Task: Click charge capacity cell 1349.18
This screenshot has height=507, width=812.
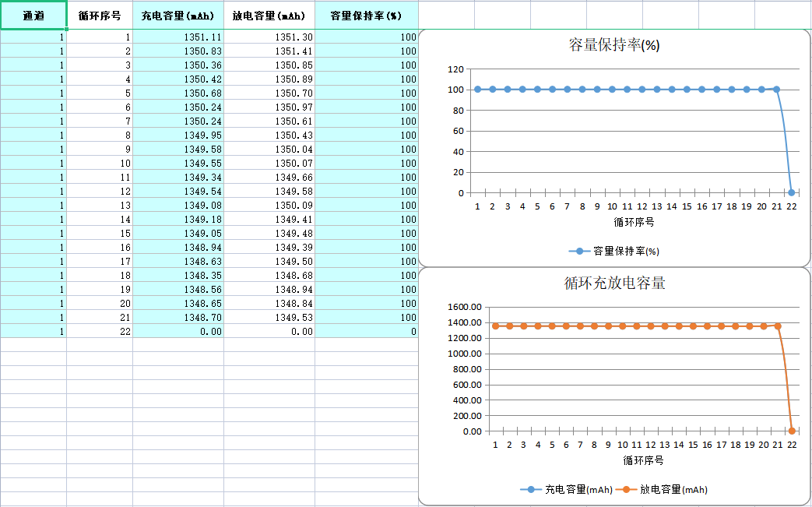Action: (x=178, y=219)
